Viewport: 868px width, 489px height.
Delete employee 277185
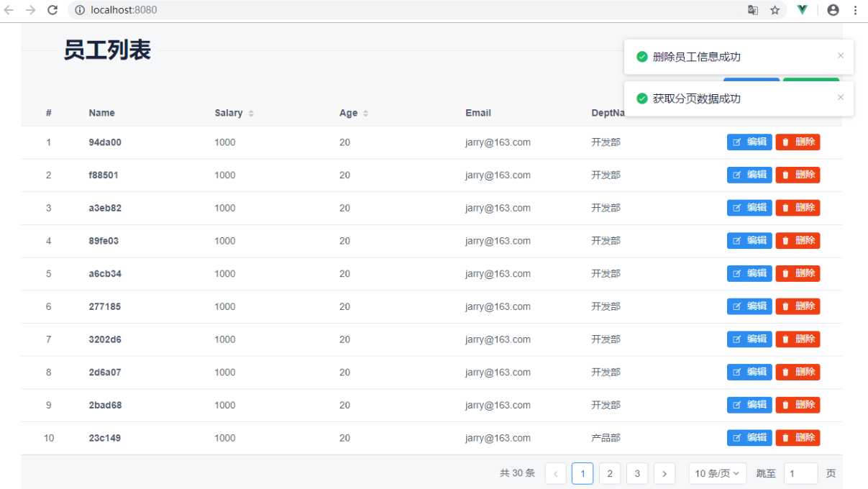(798, 306)
